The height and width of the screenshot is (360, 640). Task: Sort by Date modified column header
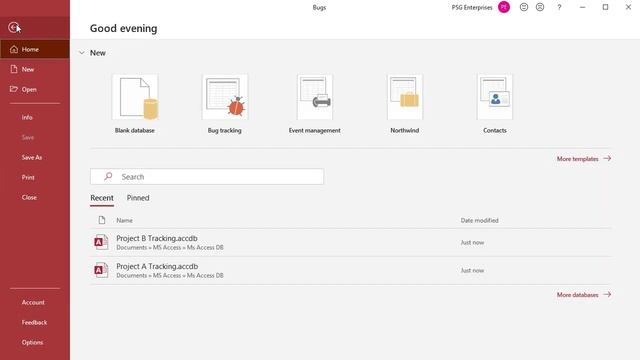(480, 220)
